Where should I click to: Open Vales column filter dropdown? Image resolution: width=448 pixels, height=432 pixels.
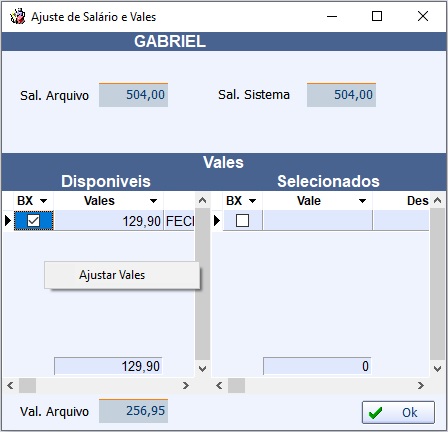[x=153, y=201]
